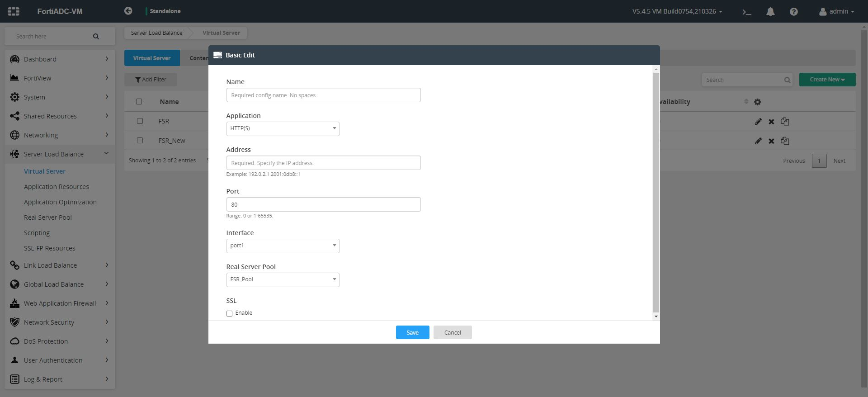The height and width of the screenshot is (397, 868).
Task: Click the dialog scrollbar down arrow
Action: 656,317
